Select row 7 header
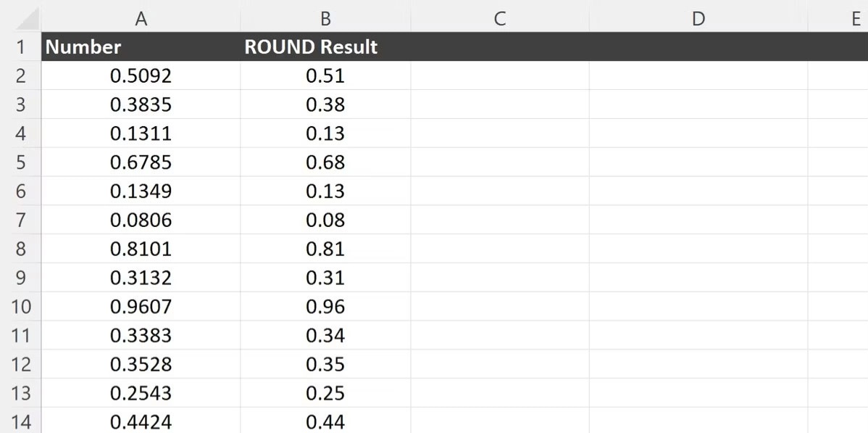Screen dimensions: 868x433 tap(20, 220)
